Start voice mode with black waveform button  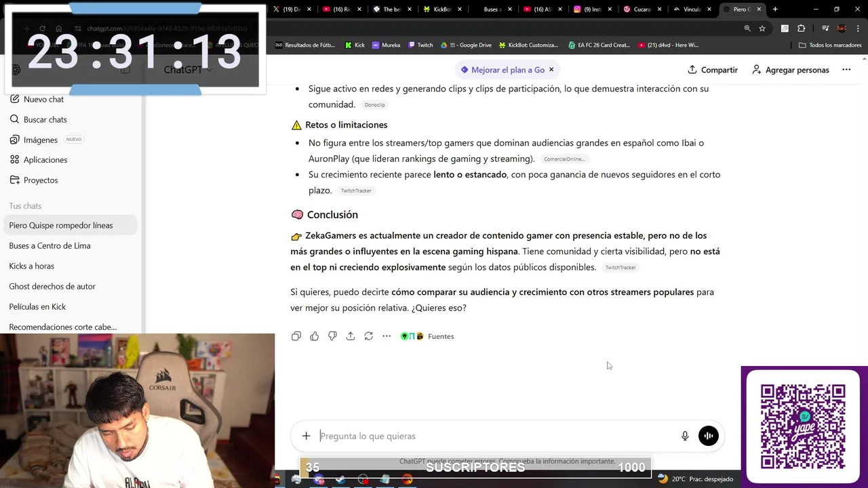[708, 436]
